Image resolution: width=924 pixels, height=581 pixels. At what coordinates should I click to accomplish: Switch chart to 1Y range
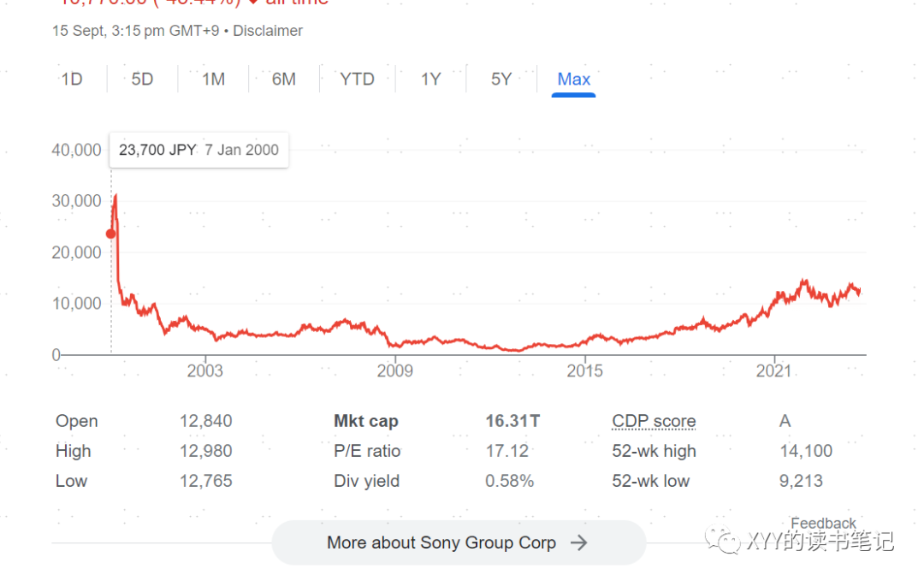pos(430,80)
